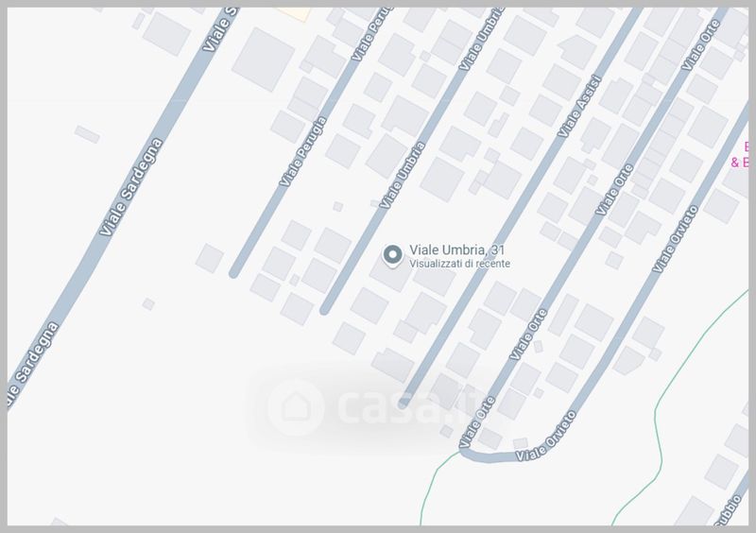
Task: Click the Viale Orte label at top right
Action: point(700,44)
